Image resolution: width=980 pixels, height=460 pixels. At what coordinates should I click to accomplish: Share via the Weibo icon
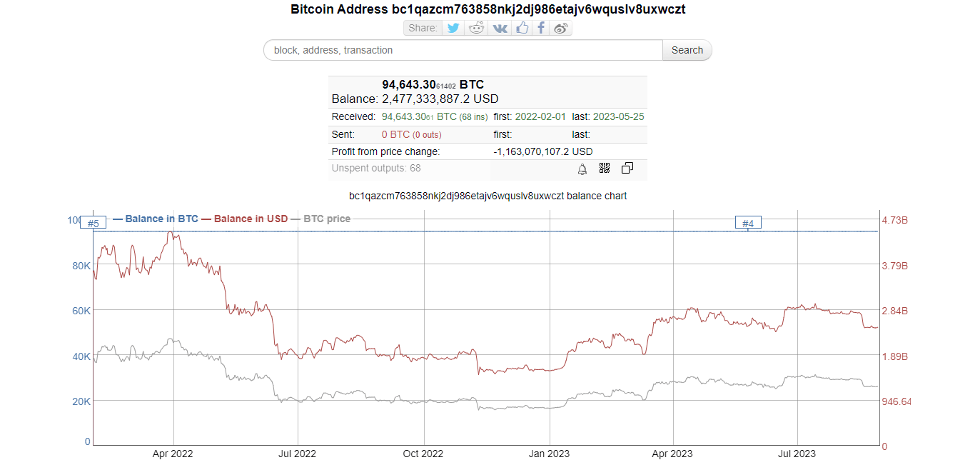tap(561, 28)
